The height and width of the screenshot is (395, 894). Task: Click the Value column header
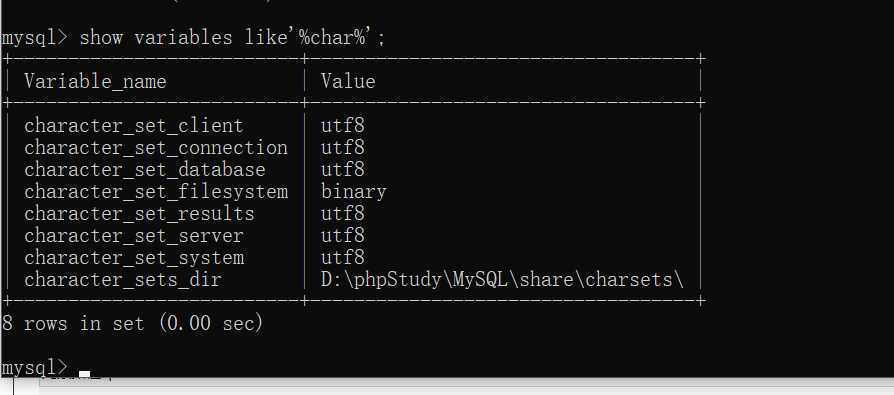(348, 81)
